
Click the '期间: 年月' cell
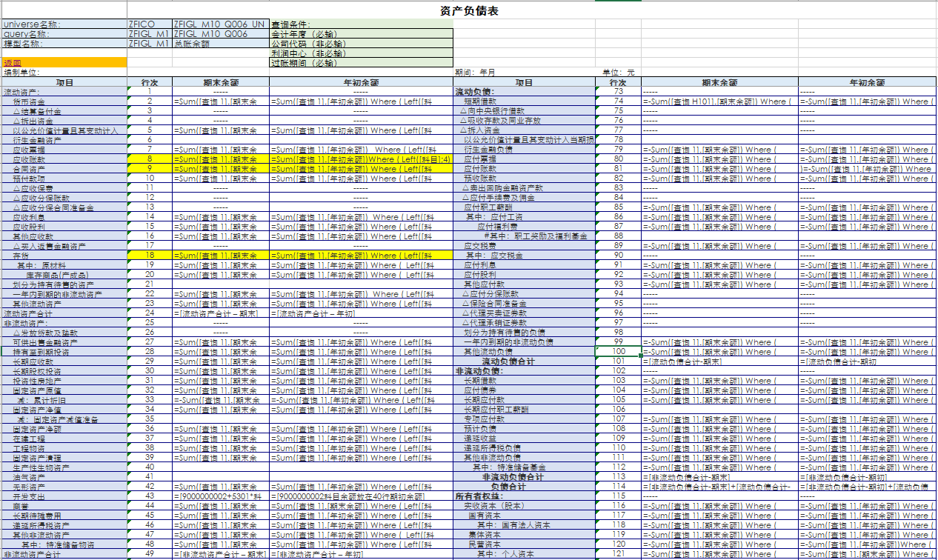(x=525, y=73)
